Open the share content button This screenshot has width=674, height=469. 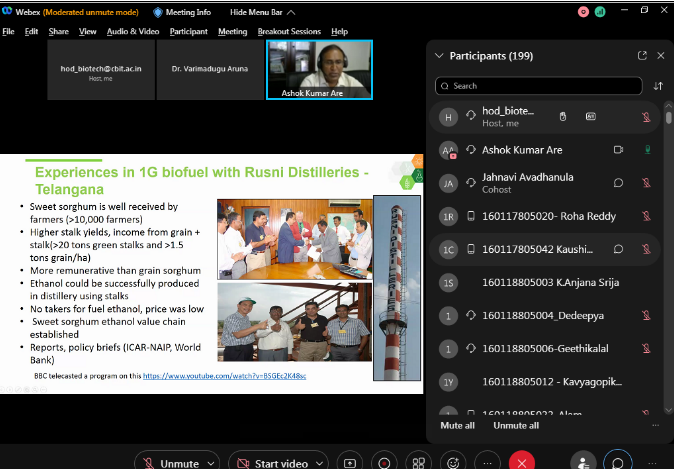point(350,463)
